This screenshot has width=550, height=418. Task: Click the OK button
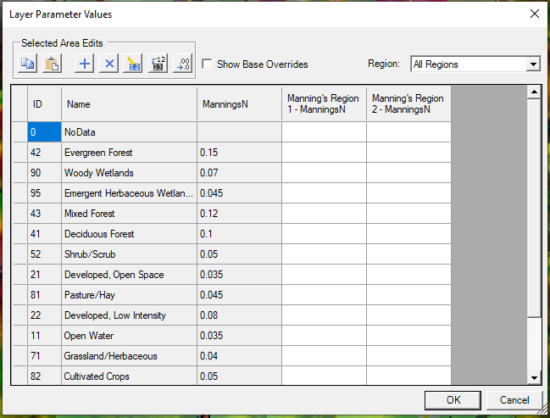tap(452, 400)
